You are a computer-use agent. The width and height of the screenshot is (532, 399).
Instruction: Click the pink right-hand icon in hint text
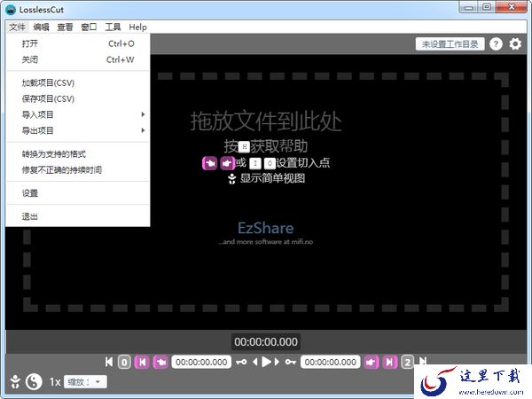227,163
